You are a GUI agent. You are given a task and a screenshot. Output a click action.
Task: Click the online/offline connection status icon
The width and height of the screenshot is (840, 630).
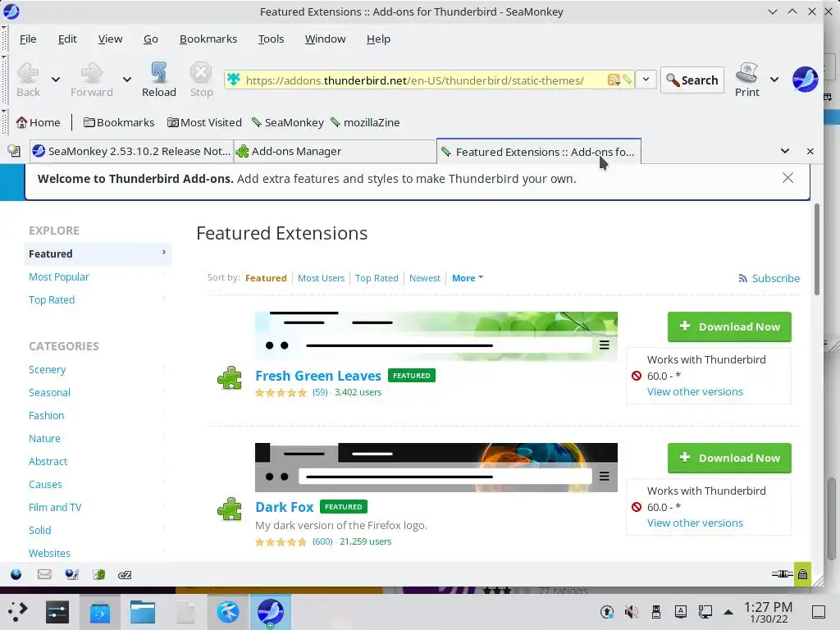tap(782, 574)
